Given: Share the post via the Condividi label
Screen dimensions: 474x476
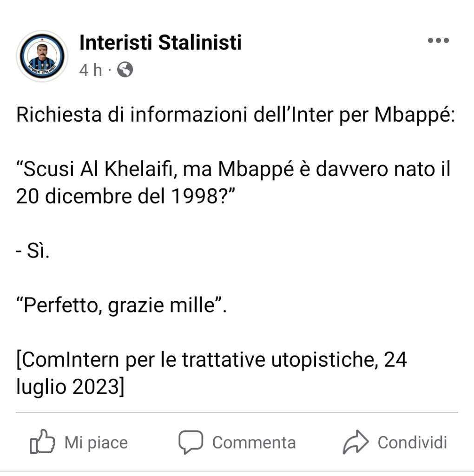Looking at the screenshot, I should [x=412, y=443].
